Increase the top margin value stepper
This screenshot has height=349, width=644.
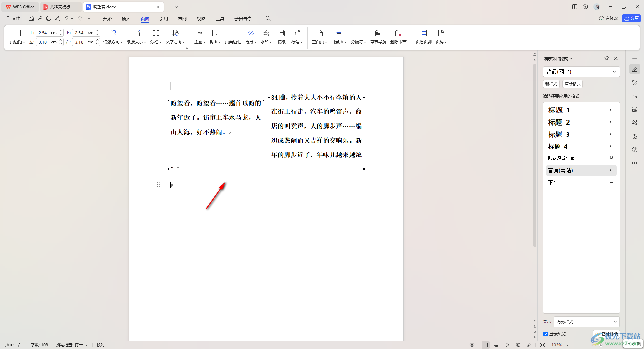61,31
